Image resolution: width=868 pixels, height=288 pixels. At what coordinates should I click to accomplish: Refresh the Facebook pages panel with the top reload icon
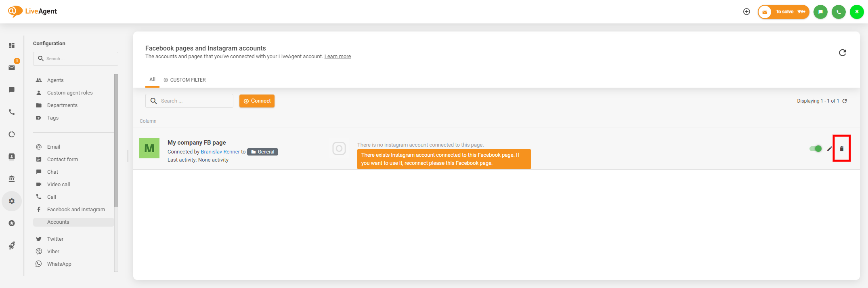click(842, 53)
